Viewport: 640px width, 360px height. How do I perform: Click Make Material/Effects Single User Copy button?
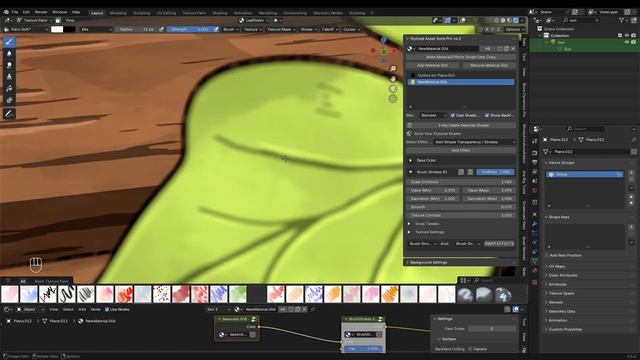coord(461,57)
